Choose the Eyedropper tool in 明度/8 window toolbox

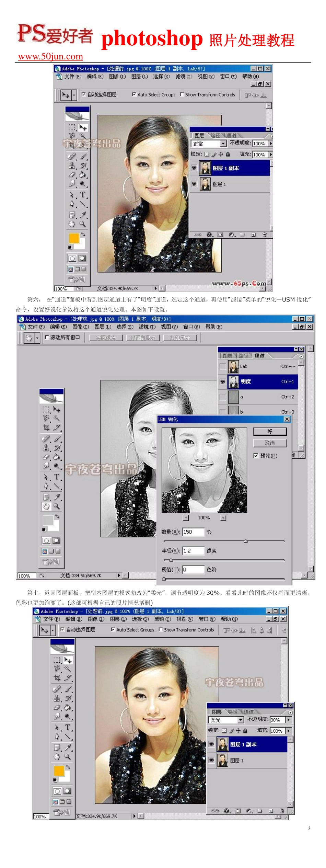pos(57,497)
